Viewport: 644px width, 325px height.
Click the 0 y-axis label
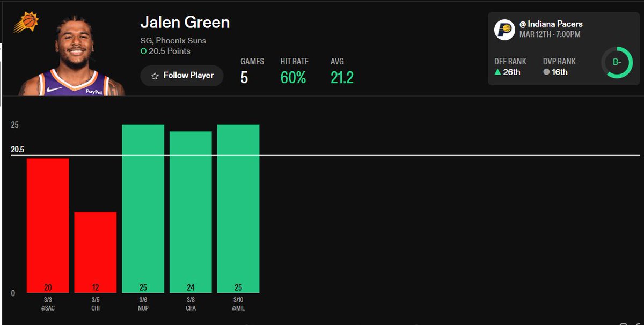13,293
